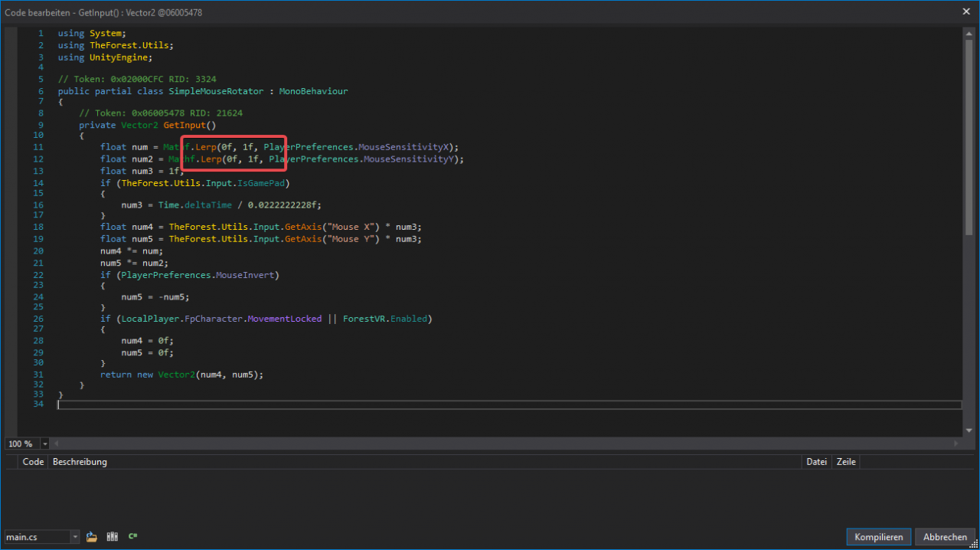The image size is (980, 550).
Task: Open the 100 % zoom dropdown arrow
Action: tap(45, 444)
